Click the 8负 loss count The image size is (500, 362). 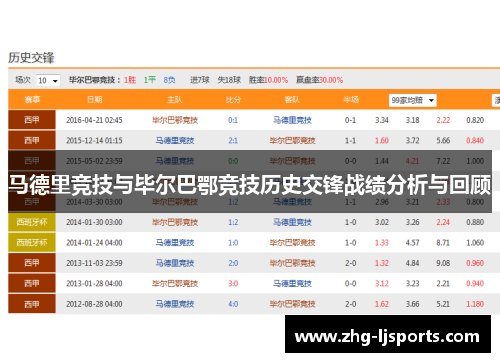169,80
